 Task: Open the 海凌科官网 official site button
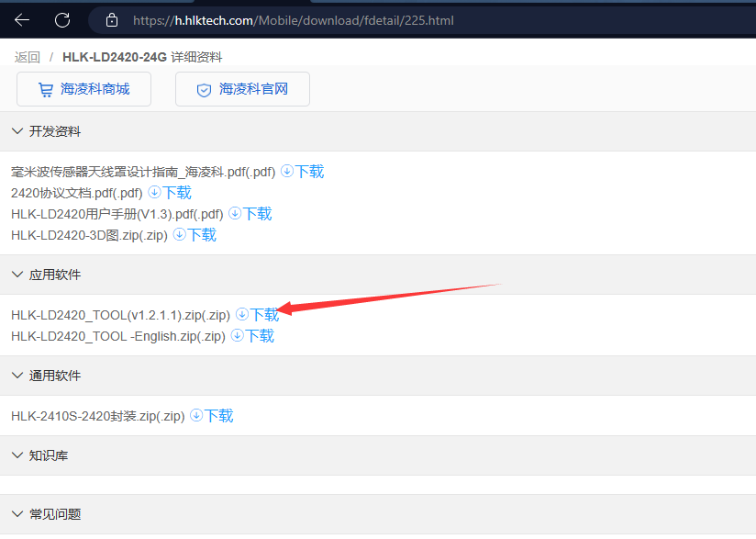point(242,89)
